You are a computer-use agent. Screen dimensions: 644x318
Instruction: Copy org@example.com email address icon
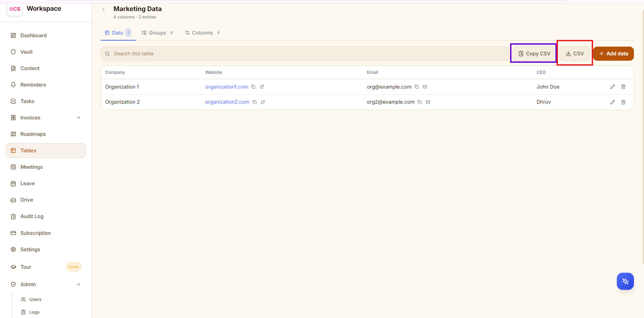tap(417, 87)
